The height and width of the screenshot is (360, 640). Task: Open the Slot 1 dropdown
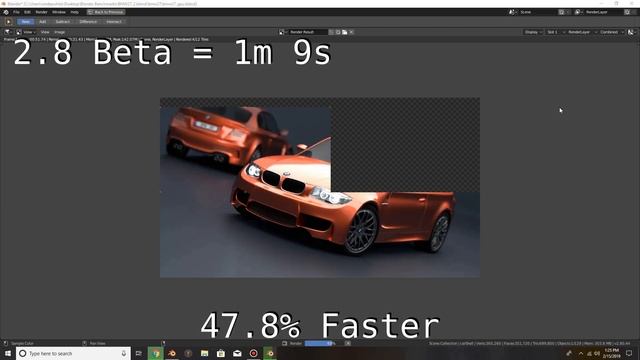[x=556, y=32]
